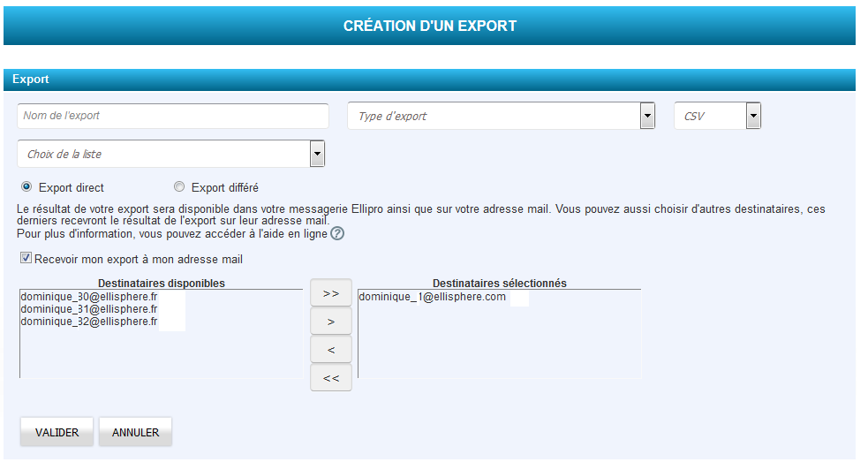
Task: Open the online help question mark icon
Action: pyautogui.click(x=336, y=234)
